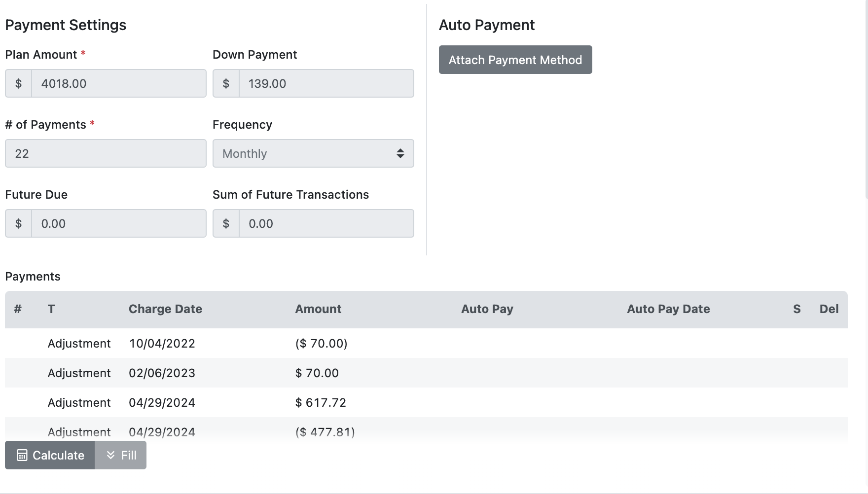Image resolution: width=868 pixels, height=494 pixels.
Task: Click the Payment Settings heading
Action: (x=66, y=25)
